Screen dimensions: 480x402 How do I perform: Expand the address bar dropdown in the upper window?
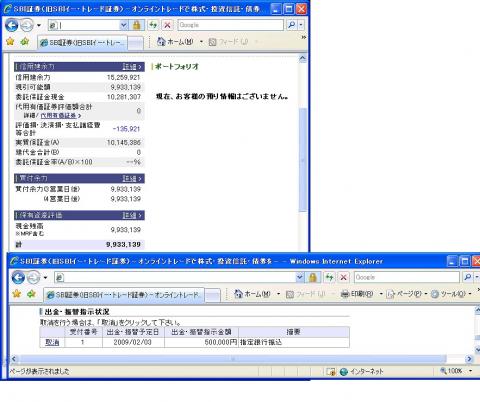124,25
